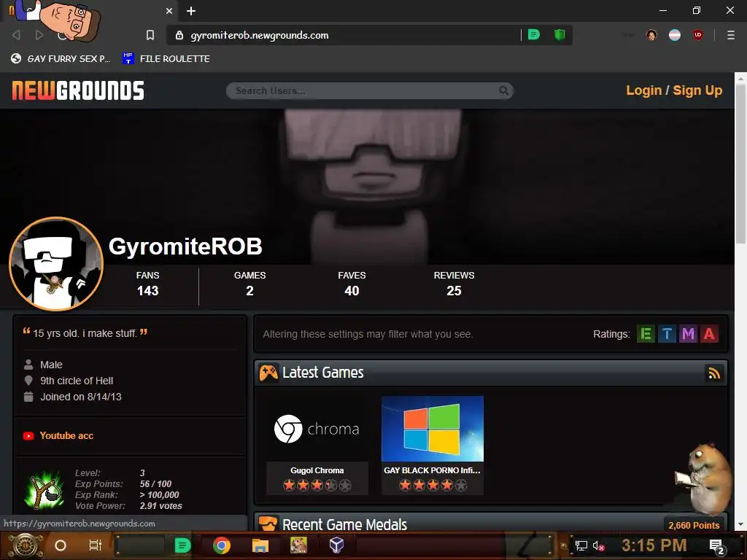747x560 pixels.
Task: Click the 2,660 Points label
Action: [x=694, y=525]
